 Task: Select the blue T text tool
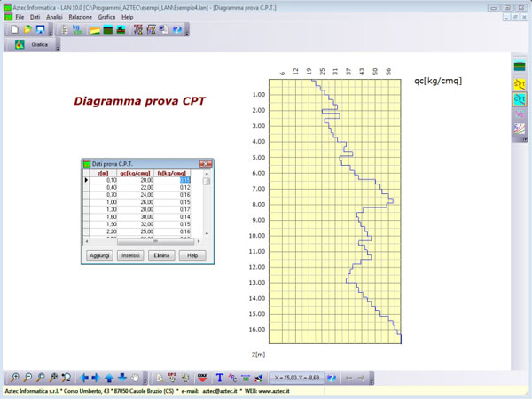pos(220,378)
